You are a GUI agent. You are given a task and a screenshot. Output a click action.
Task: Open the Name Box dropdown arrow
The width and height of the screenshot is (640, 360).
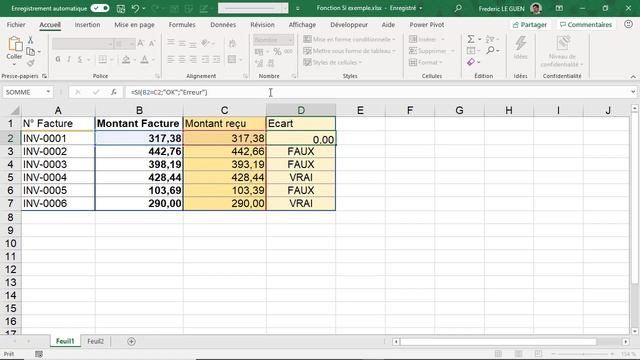48,92
